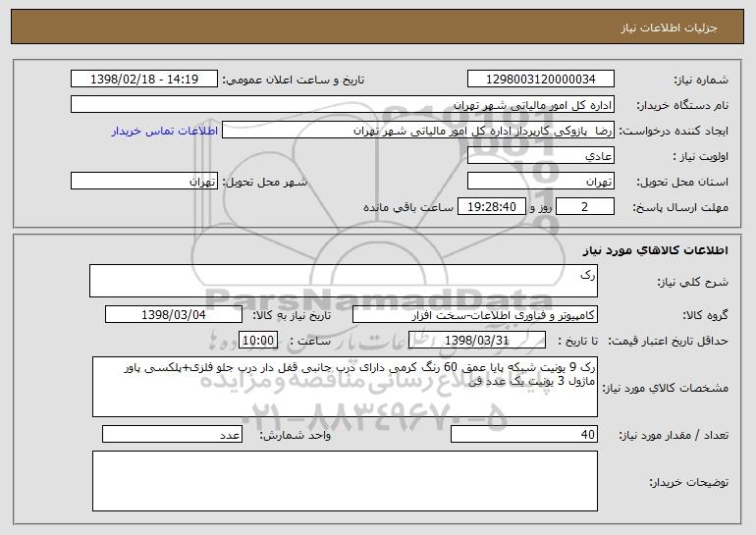
Task: Click the label حداقل تاریخ اعتبار قیمت
Action: [x=668, y=342]
